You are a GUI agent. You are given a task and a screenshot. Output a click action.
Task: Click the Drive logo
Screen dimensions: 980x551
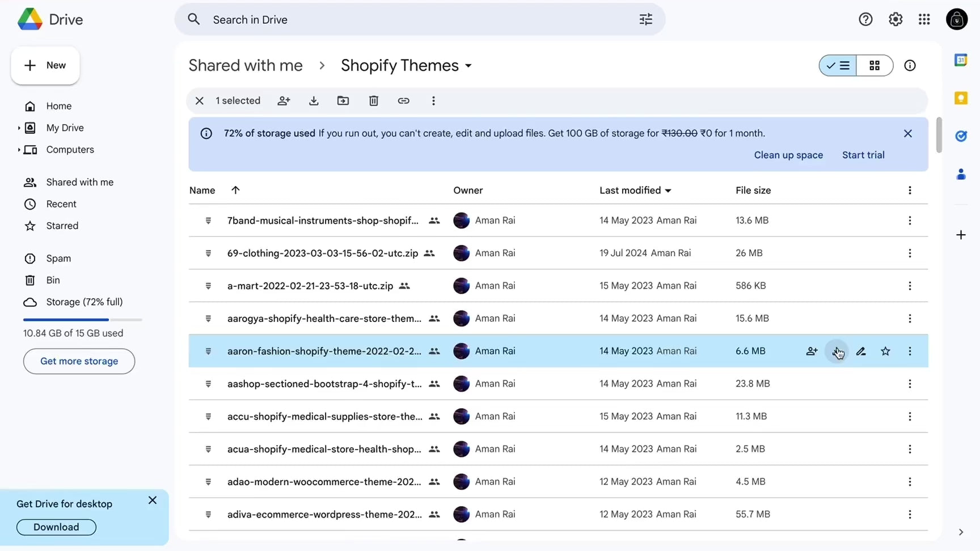[x=50, y=20]
